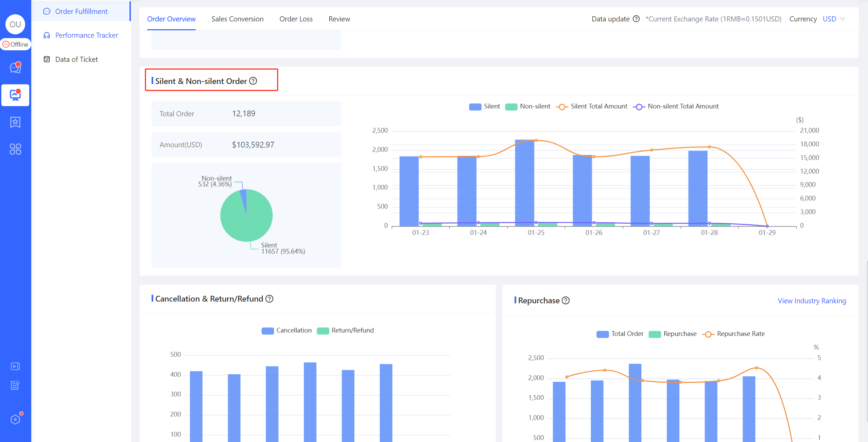Select Total Order value 12,189
Image resolution: width=868 pixels, height=442 pixels.
[244, 114]
